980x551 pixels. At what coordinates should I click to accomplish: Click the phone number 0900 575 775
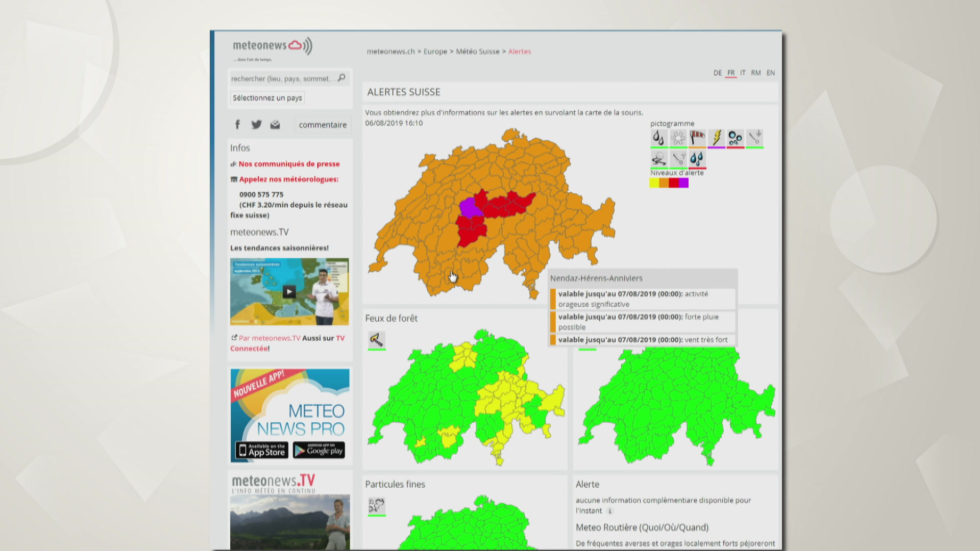pos(261,194)
